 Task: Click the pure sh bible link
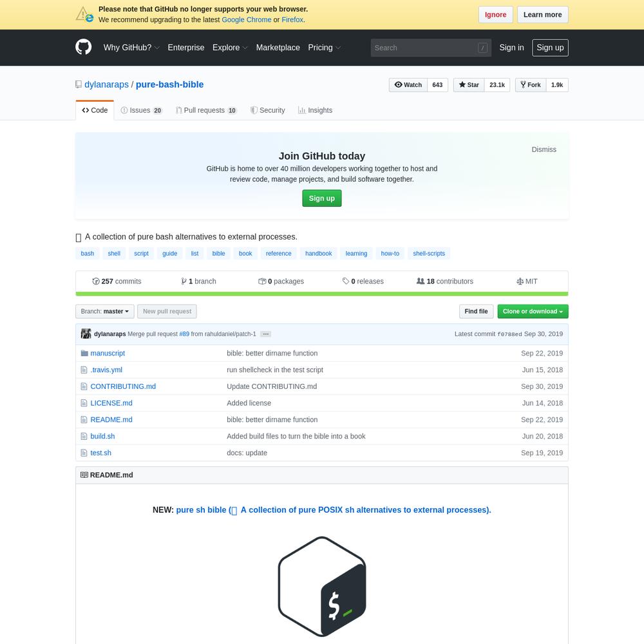pyautogui.click(x=334, y=509)
